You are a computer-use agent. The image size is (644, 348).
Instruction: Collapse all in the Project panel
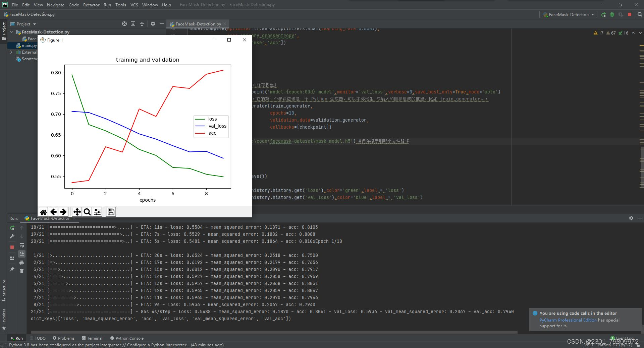click(142, 24)
